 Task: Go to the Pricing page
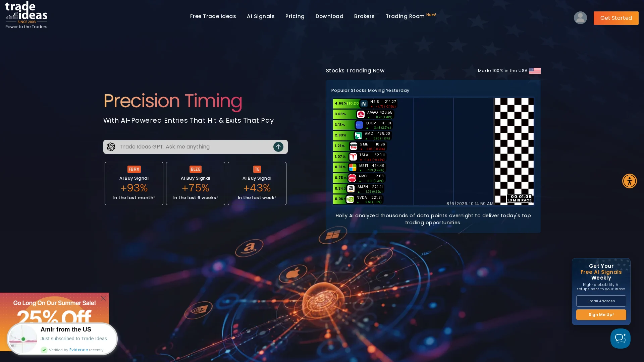(x=295, y=16)
